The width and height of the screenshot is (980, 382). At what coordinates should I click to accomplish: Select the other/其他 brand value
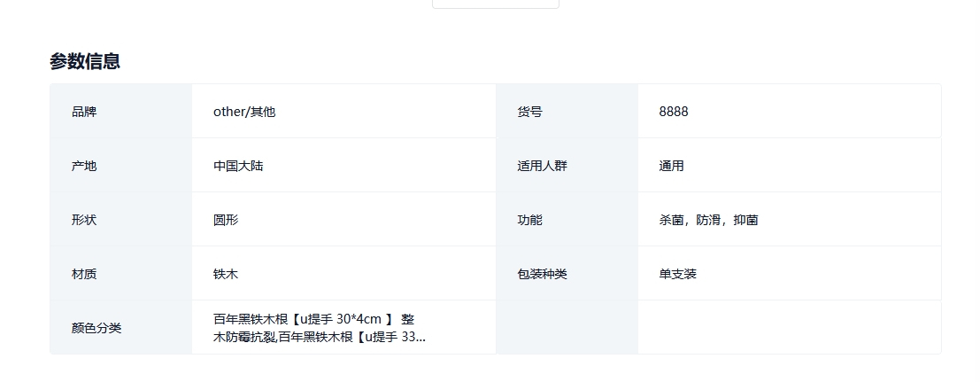(x=244, y=112)
